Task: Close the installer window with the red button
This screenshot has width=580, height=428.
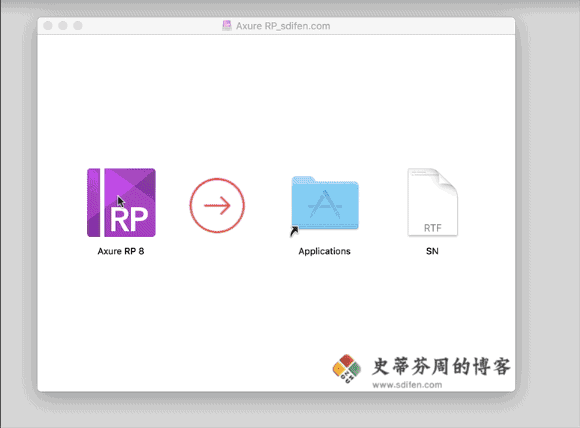Action: (48, 26)
